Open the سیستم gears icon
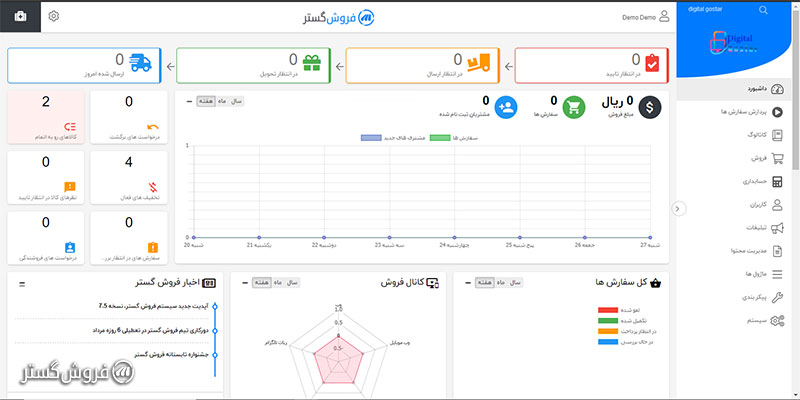Viewport: 800px width, 400px height. pos(777,320)
